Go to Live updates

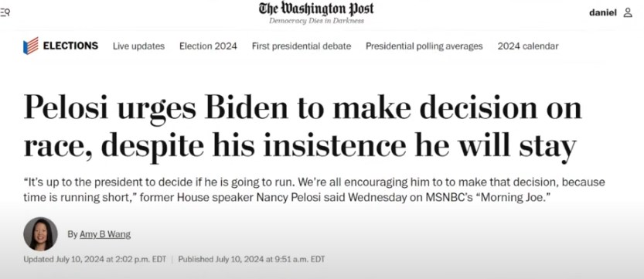[139, 46]
